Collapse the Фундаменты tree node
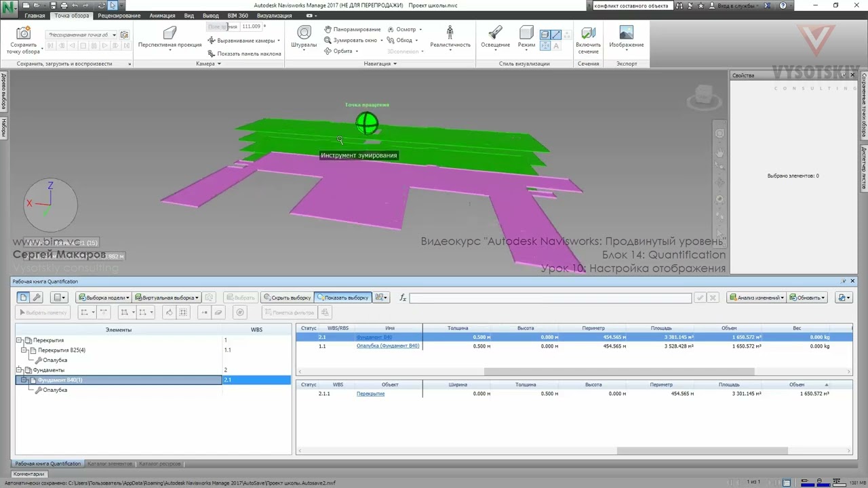868x488 pixels. coord(20,370)
